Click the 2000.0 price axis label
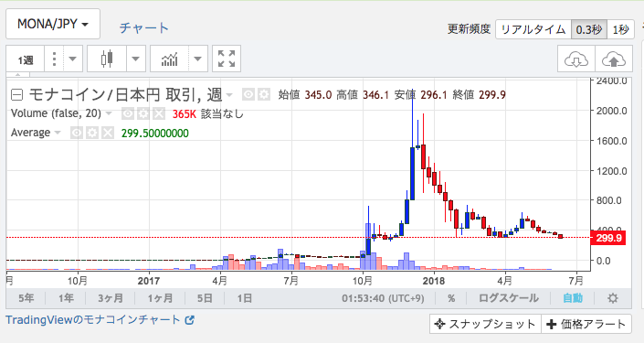The width and height of the screenshot is (644, 343). tap(612, 111)
